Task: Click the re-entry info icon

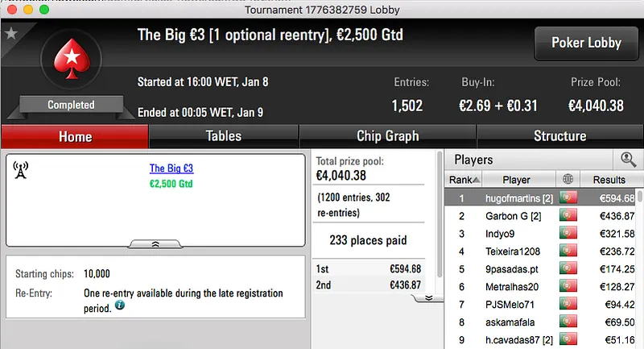Action: click(120, 306)
